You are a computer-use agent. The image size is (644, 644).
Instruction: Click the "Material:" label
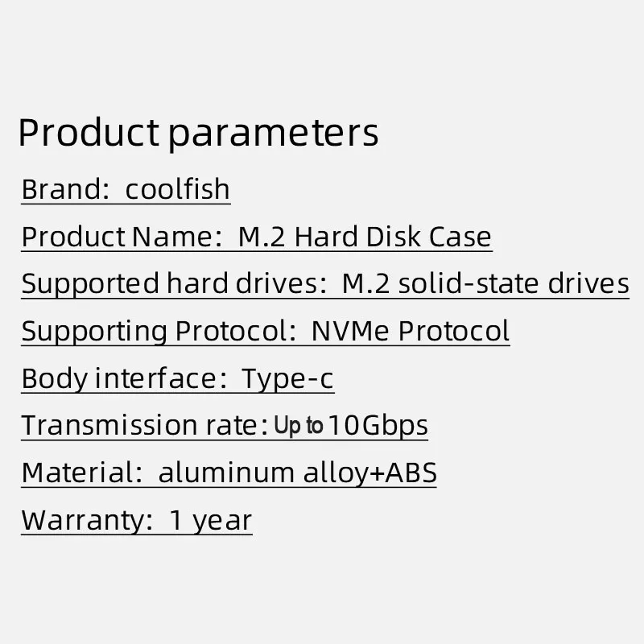click(x=77, y=473)
